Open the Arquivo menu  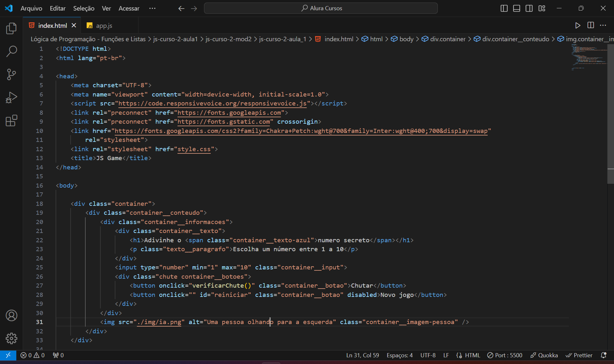click(x=31, y=8)
